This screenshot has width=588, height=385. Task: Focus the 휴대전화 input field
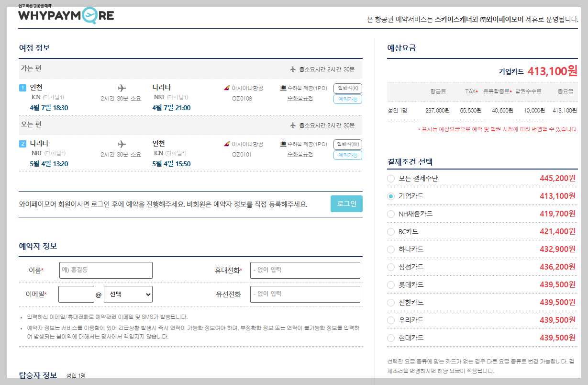click(305, 270)
